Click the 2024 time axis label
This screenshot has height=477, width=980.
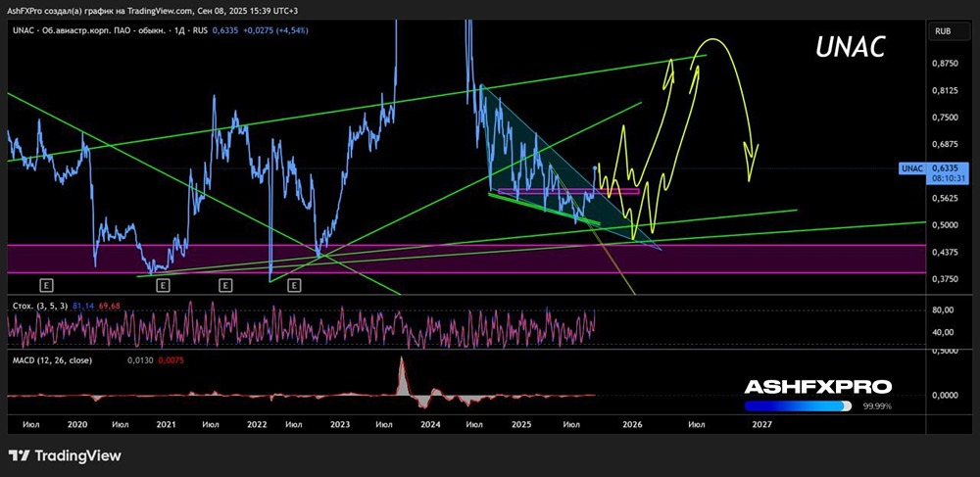click(x=430, y=424)
